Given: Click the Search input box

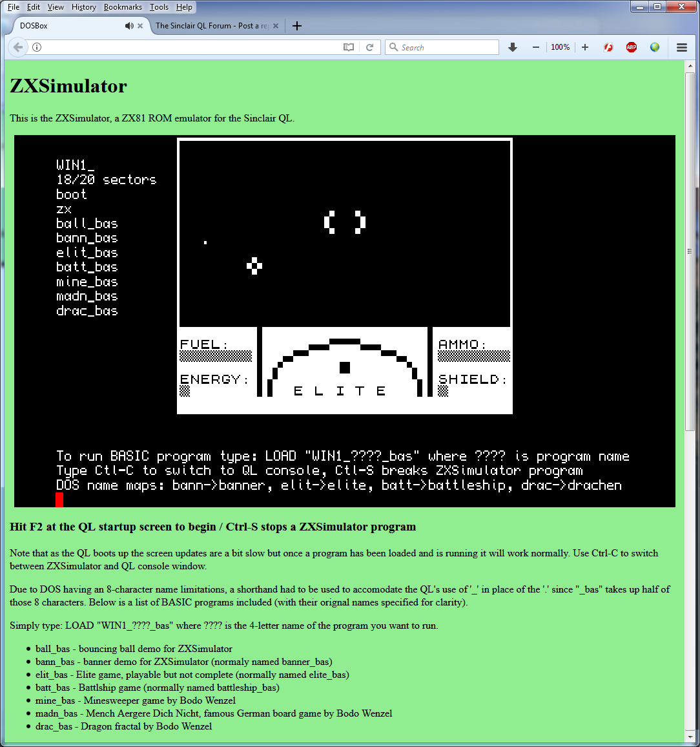Looking at the screenshot, I should [442, 47].
